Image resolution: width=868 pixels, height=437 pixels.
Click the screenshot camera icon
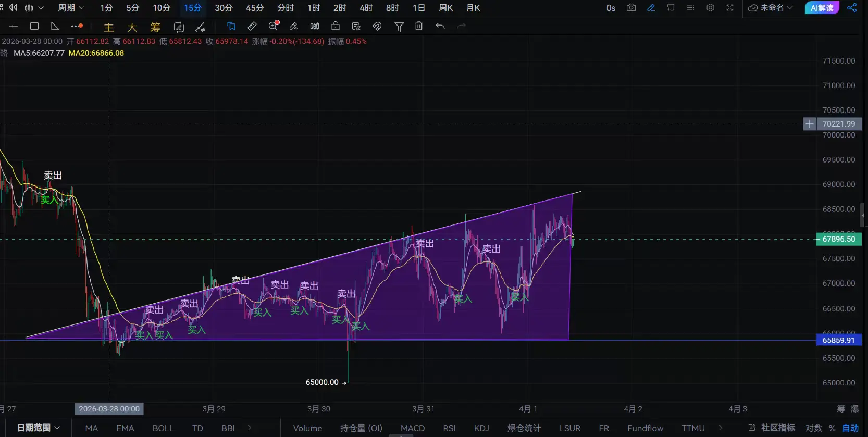[x=631, y=8]
